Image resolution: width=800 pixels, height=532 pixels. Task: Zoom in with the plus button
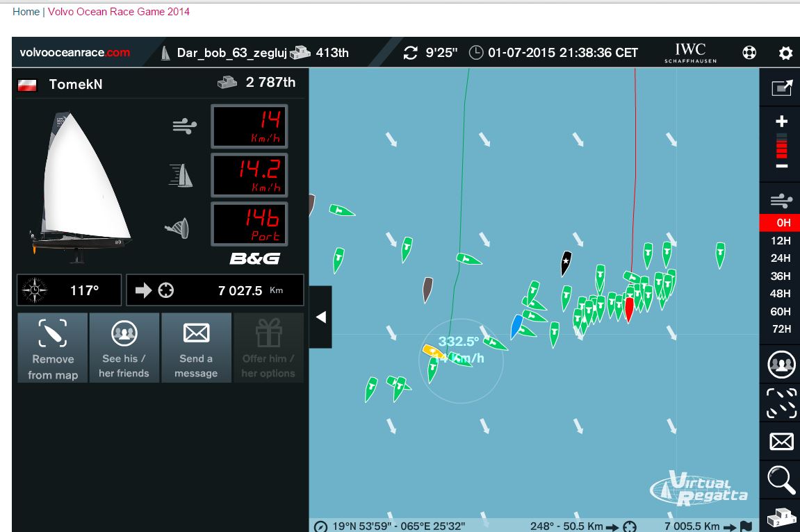click(x=781, y=122)
